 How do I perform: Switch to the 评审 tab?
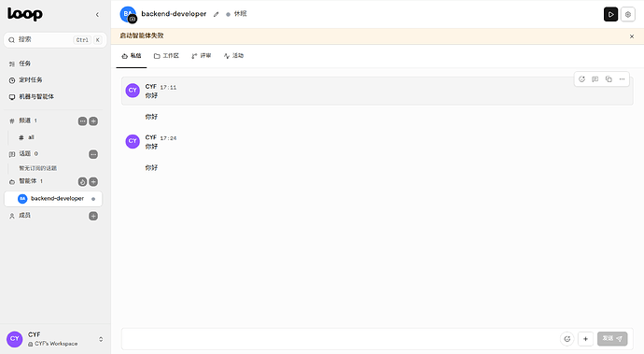coord(202,56)
